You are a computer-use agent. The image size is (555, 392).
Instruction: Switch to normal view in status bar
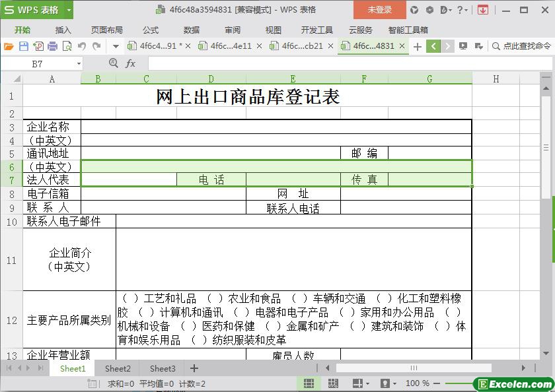click(x=309, y=383)
